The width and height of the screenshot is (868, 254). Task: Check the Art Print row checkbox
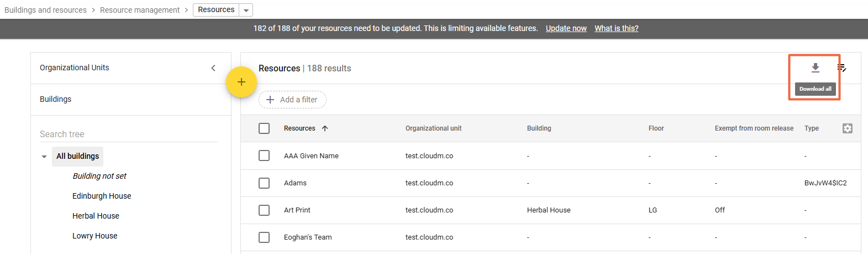pyautogui.click(x=264, y=210)
